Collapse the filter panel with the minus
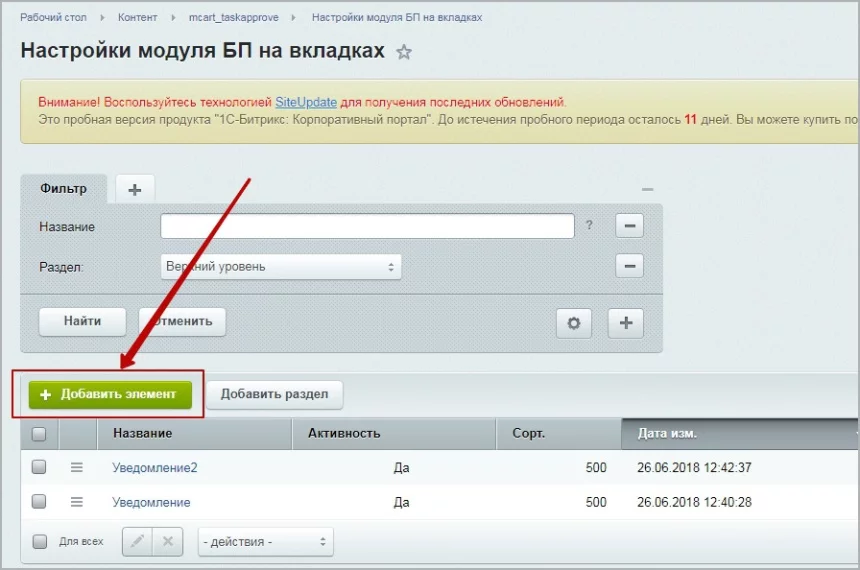 pyautogui.click(x=647, y=189)
